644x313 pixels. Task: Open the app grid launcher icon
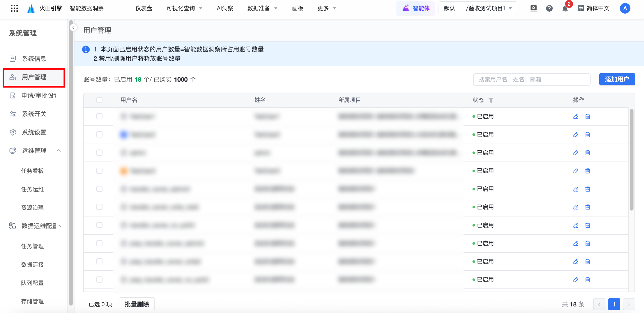pyautogui.click(x=14, y=8)
